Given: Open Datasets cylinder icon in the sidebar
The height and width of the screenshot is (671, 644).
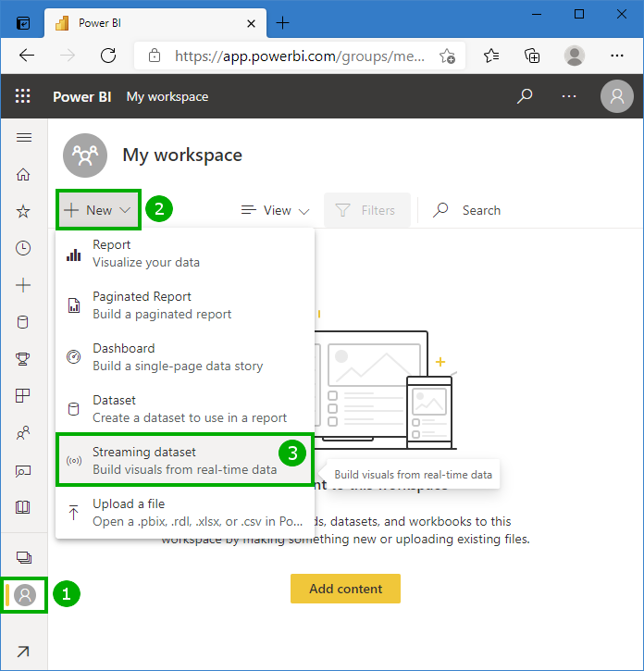Looking at the screenshot, I should coord(23,322).
